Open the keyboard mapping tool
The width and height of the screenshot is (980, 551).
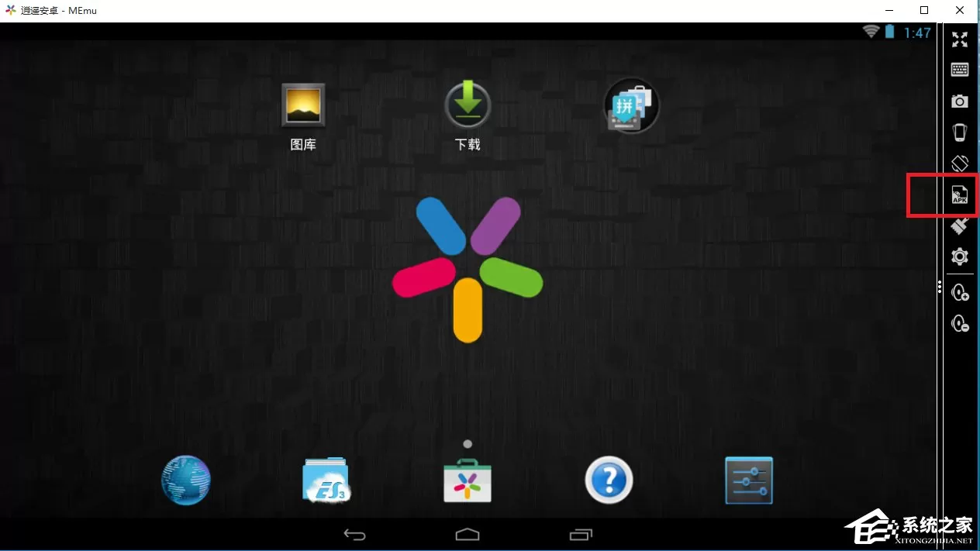[x=960, y=70]
